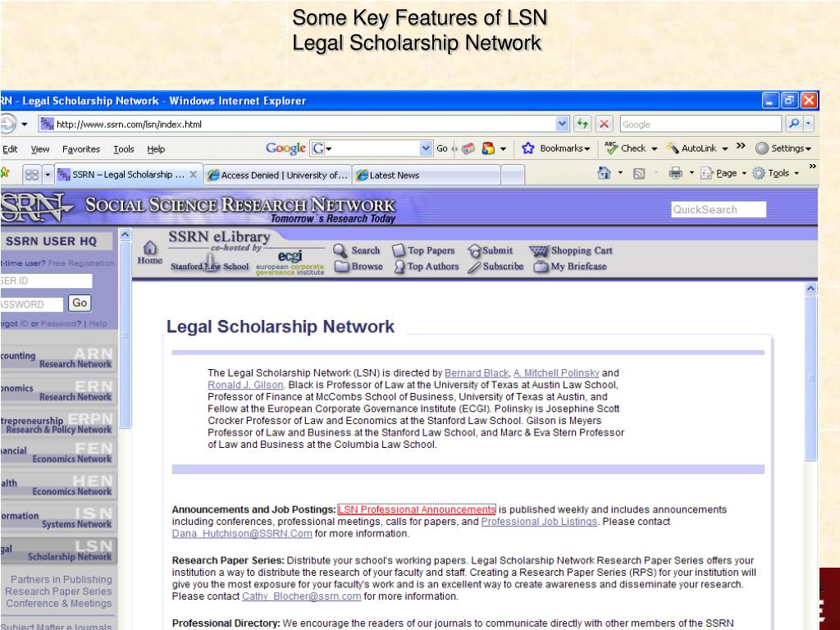The width and height of the screenshot is (840, 630).
Task: Open the Information Systems Network link
Action: pyautogui.click(x=57, y=518)
